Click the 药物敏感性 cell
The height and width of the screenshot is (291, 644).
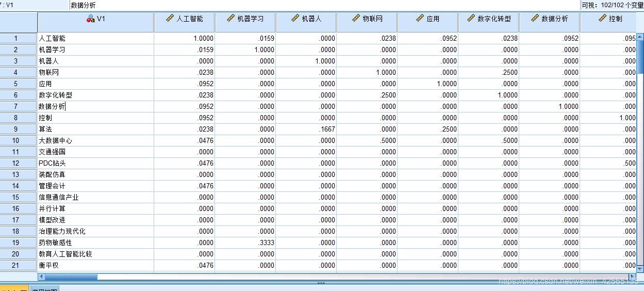pos(96,242)
